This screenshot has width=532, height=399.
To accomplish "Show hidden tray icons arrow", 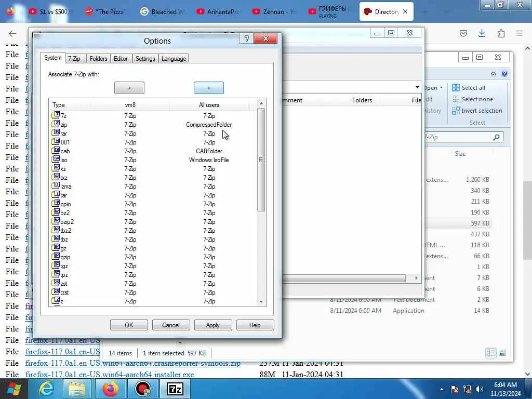I will coord(442,389).
